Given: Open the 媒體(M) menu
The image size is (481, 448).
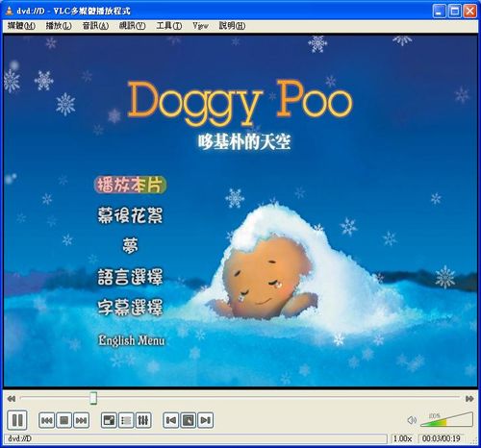Looking at the screenshot, I should pyautogui.click(x=21, y=26).
